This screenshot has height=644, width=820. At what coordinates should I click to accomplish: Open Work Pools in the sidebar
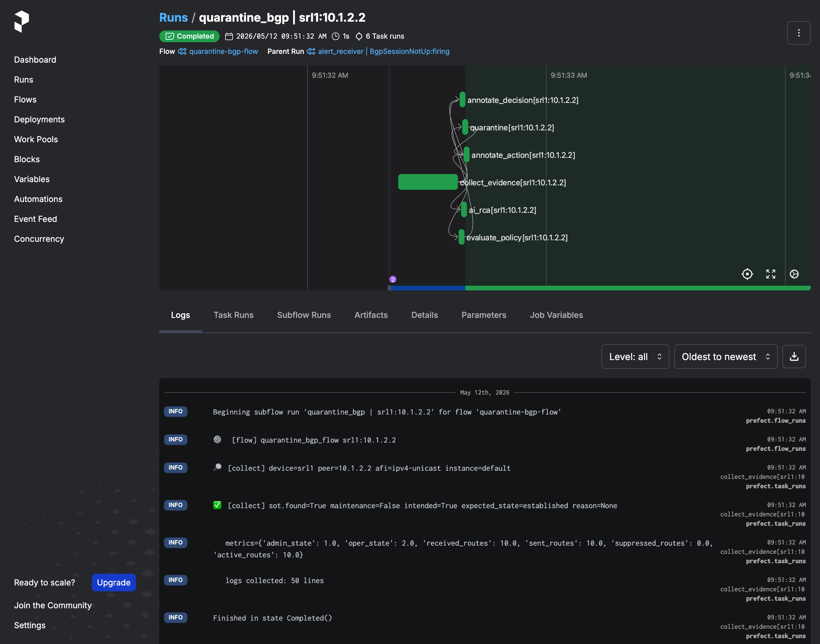pos(36,140)
